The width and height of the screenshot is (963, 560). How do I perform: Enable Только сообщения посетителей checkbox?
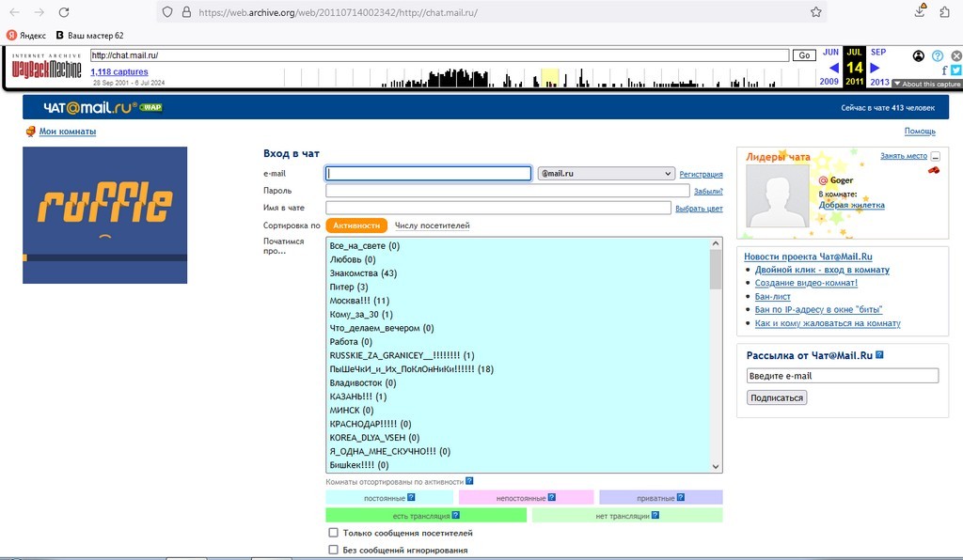[333, 533]
